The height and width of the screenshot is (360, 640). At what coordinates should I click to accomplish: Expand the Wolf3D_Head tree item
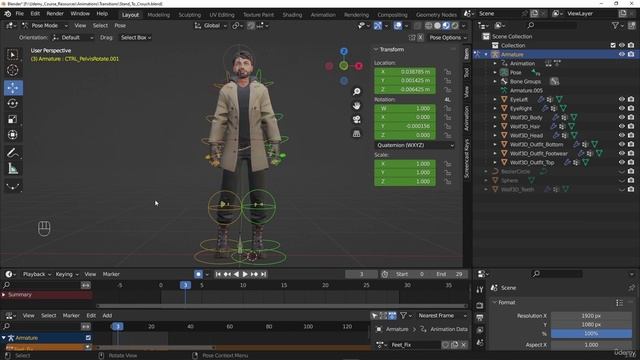pyautogui.click(x=495, y=136)
